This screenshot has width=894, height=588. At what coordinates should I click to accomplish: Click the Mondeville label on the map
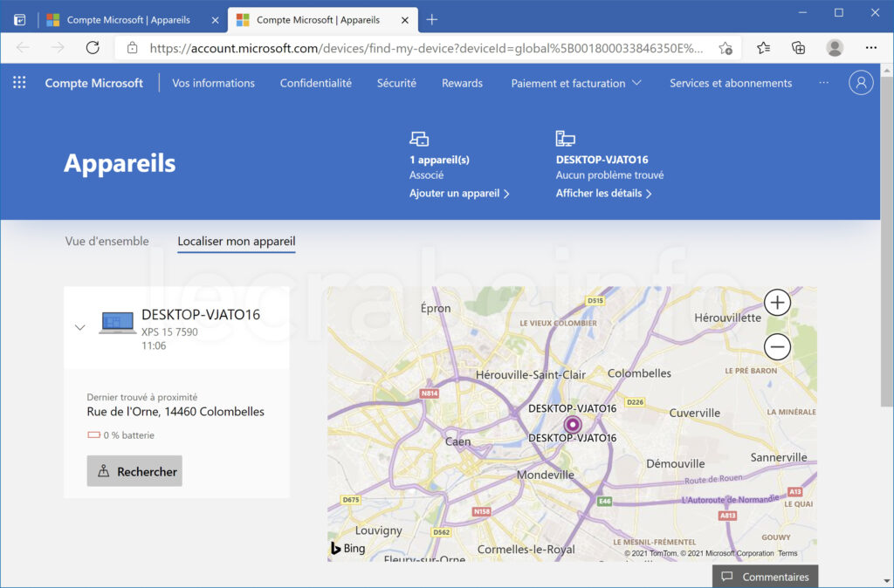[545, 475]
